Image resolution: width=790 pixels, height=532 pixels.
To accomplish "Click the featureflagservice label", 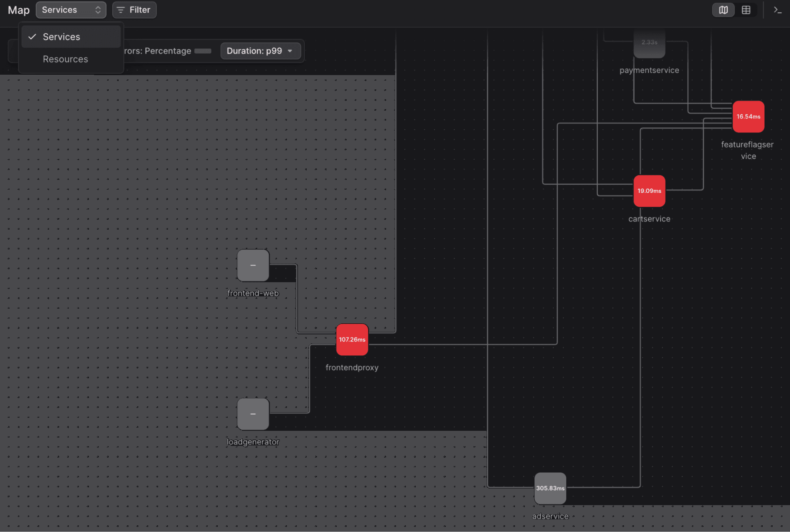I will (x=747, y=150).
